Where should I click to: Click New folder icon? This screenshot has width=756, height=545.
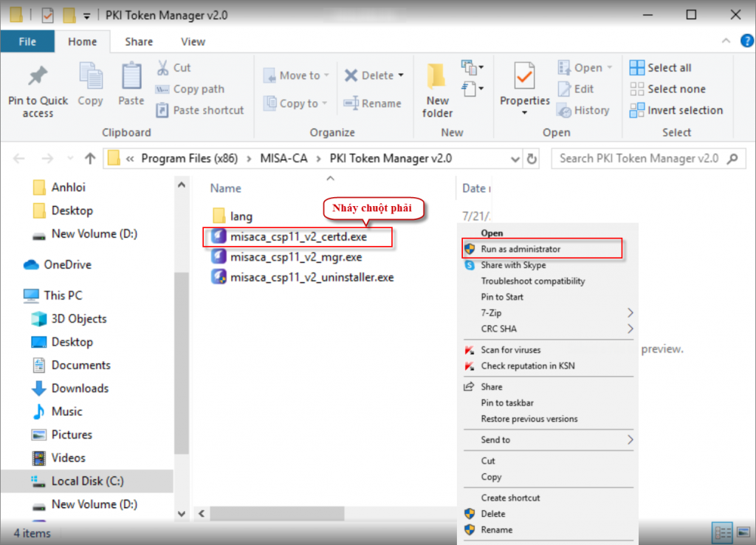[436, 76]
